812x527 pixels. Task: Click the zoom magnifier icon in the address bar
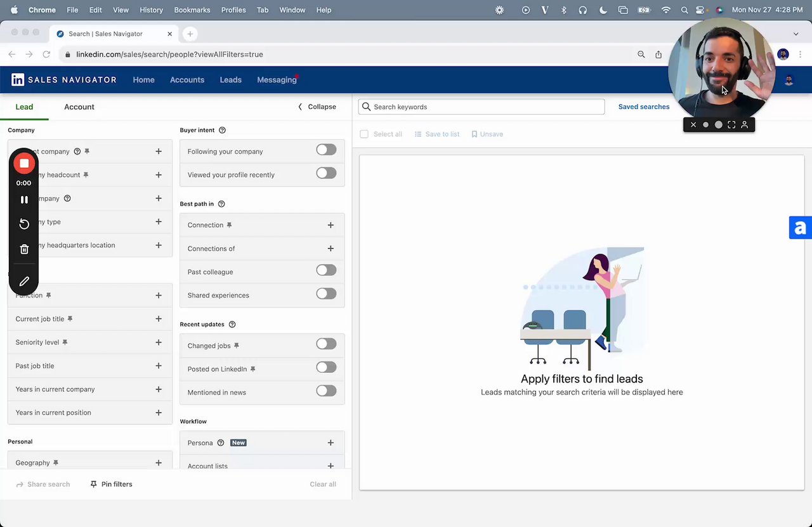point(641,55)
